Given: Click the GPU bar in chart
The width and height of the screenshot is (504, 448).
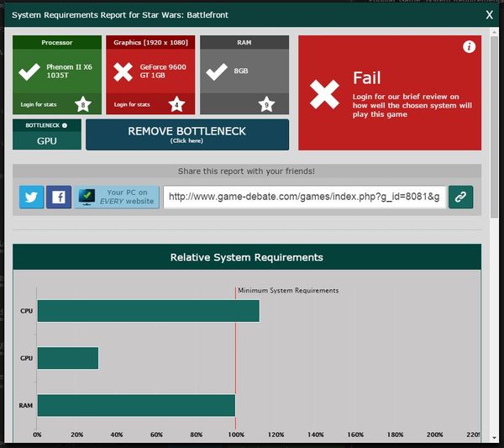Looking at the screenshot, I should pos(68,358).
